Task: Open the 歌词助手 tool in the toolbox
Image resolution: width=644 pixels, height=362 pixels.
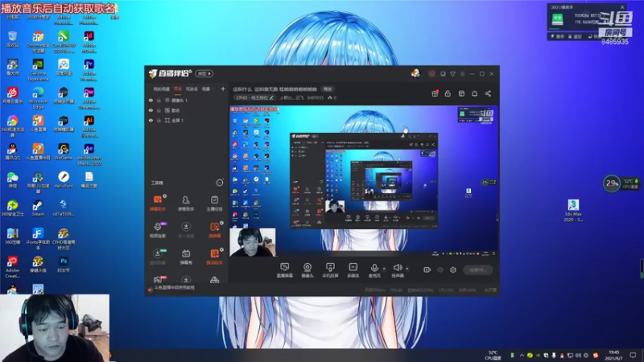Action: coord(214,257)
